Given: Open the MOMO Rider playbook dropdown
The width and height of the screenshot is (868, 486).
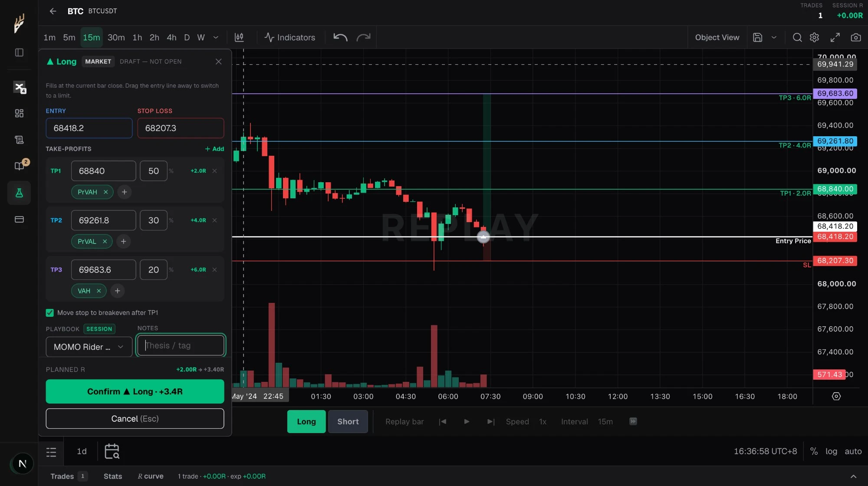Looking at the screenshot, I should point(89,347).
